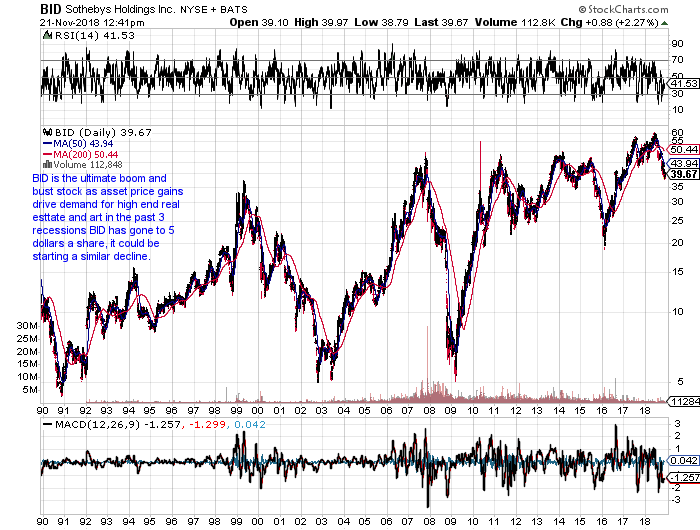
Task: Click the black line marker before MACD(12,26,9)
Action: pyautogui.click(x=47, y=425)
